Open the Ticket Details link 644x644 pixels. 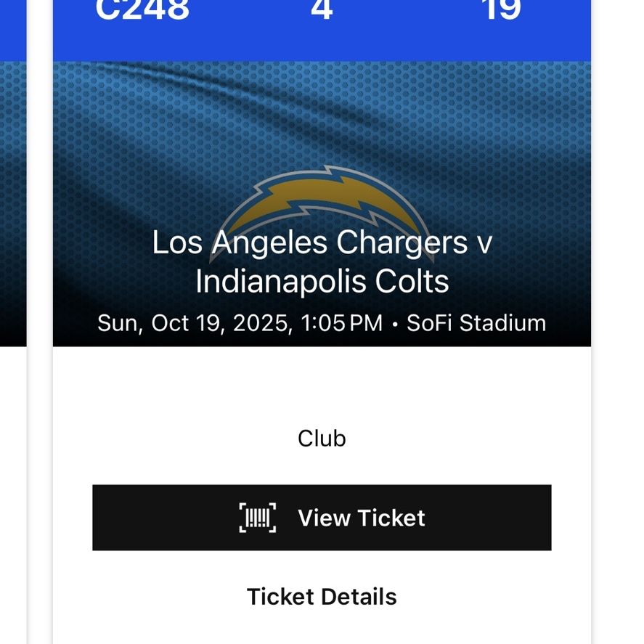tap(322, 596)
